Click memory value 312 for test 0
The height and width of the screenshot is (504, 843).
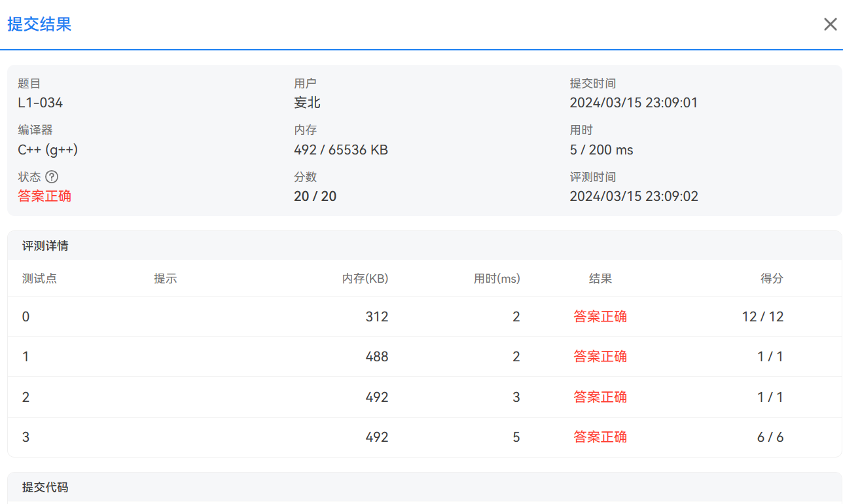(x=377, y=317)
